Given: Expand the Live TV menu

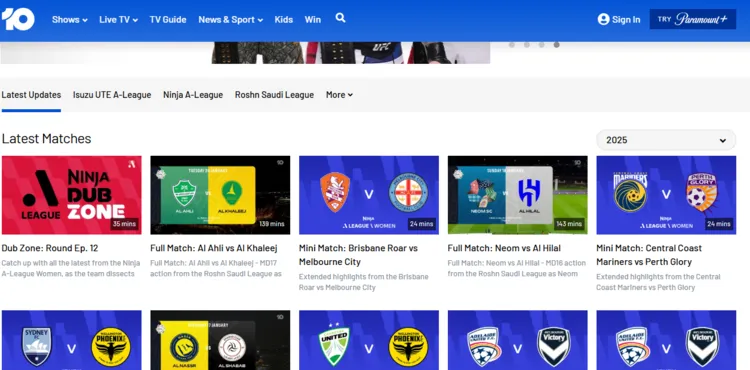Looking at the screenshot, I should point(119,20).
